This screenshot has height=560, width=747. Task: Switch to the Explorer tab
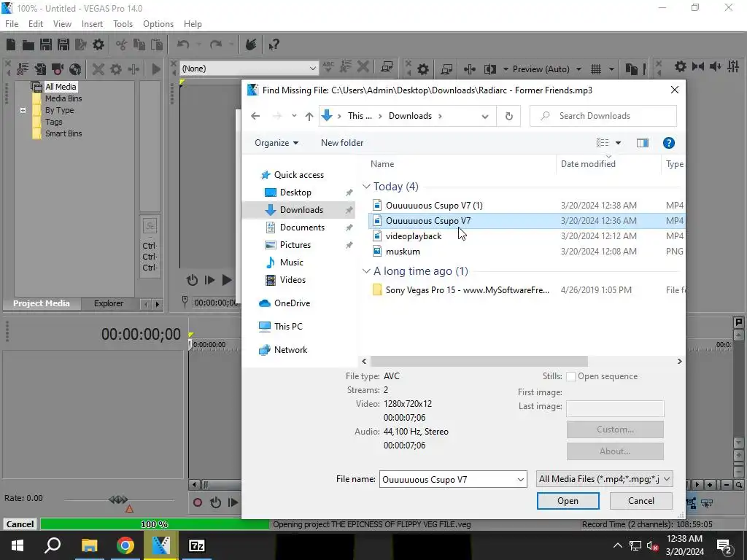tap(109, 303)
